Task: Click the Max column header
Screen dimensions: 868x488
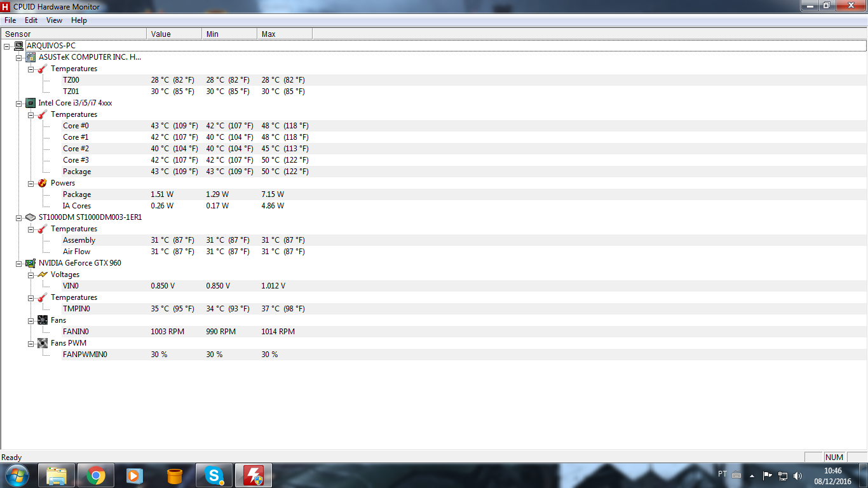Action: (x=285, y=34)
